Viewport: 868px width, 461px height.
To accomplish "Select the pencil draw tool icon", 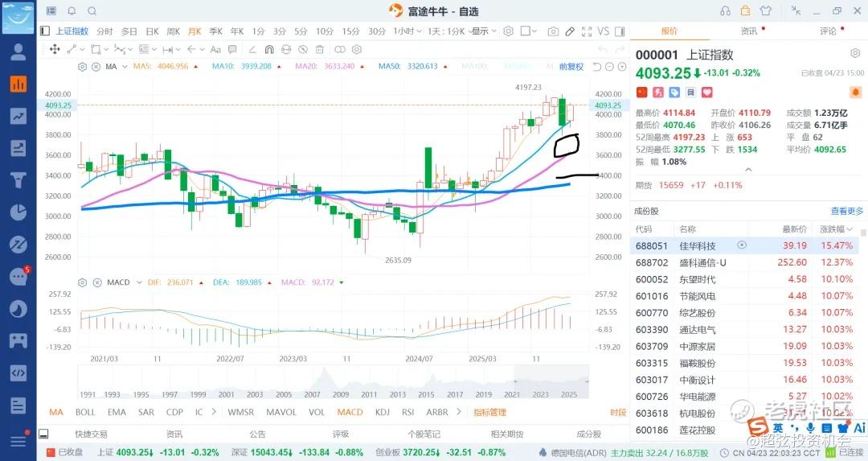I will (x=570, y=31).
